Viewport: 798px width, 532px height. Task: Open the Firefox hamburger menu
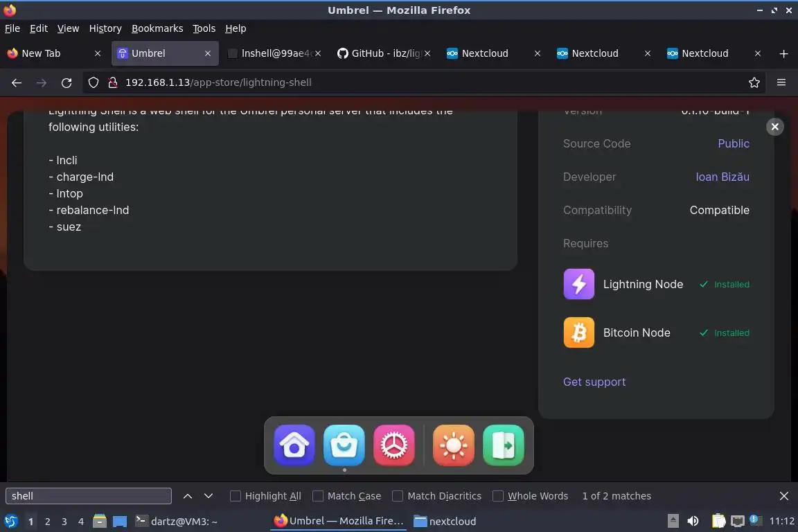click(x=781, y=82)
